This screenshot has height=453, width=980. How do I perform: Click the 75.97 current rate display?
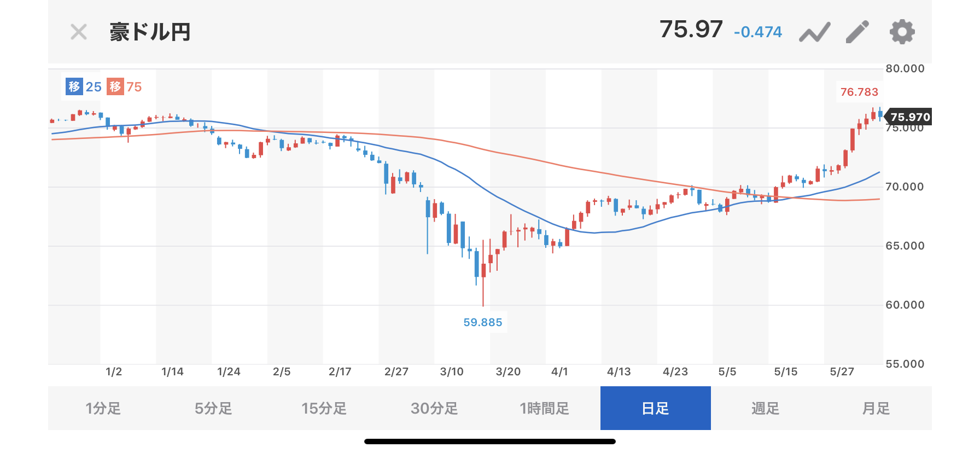click(x=691, y=30)
